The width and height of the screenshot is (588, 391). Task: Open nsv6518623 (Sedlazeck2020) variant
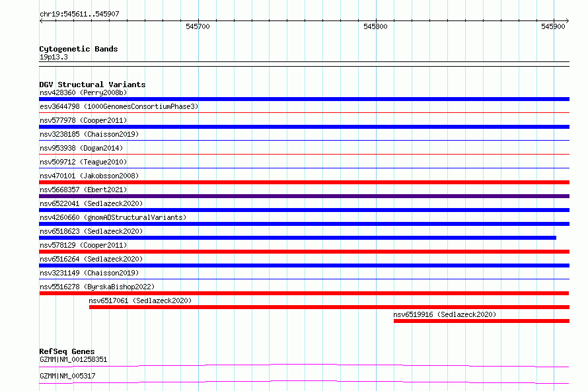coord(91,231)
